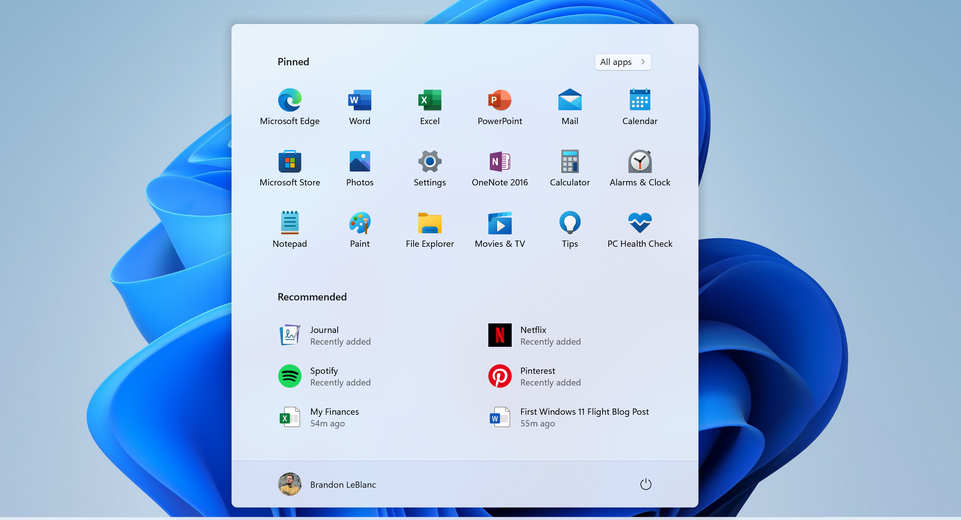
Task: Click 'Recently added' under Pinterest
Action: coord(550,383)
